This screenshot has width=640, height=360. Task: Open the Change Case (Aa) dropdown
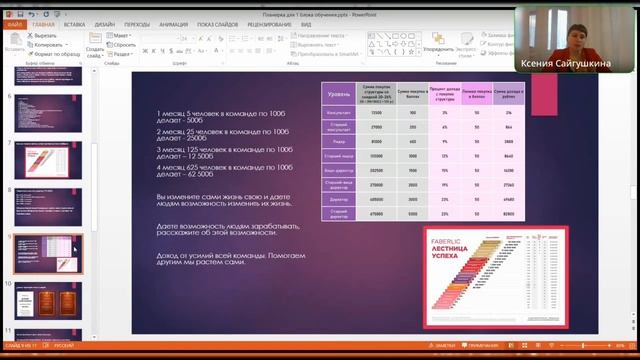(202, 51)
